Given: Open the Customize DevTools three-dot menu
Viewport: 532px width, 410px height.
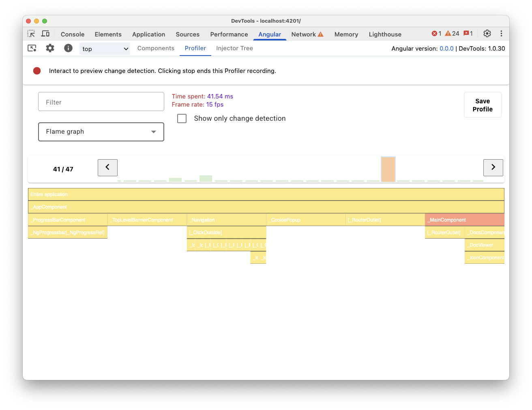Looking at the screenshot, I should pyautogui.click(x=502, y=34).
